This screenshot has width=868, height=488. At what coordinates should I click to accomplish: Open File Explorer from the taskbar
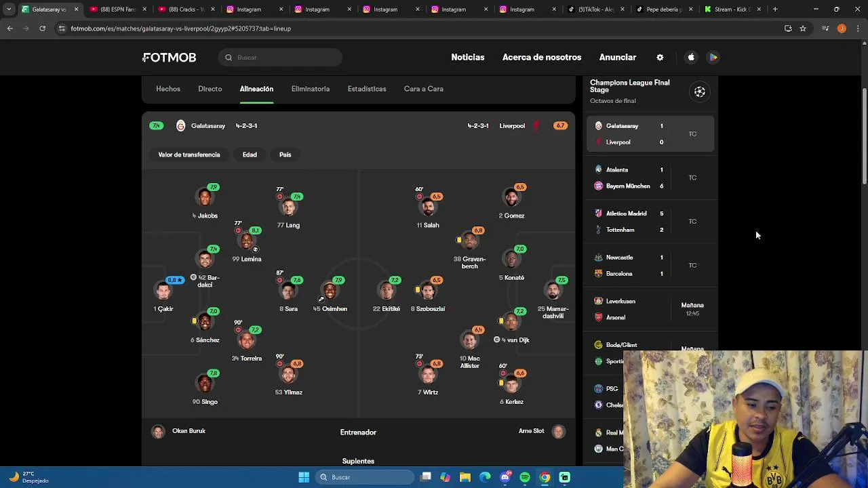click(465, 477)
